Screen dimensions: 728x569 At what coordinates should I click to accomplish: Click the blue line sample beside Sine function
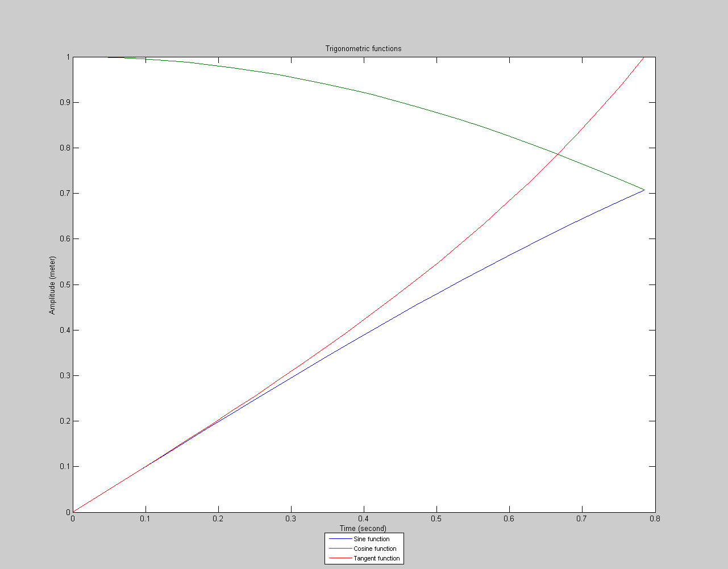tap(339, 539)
